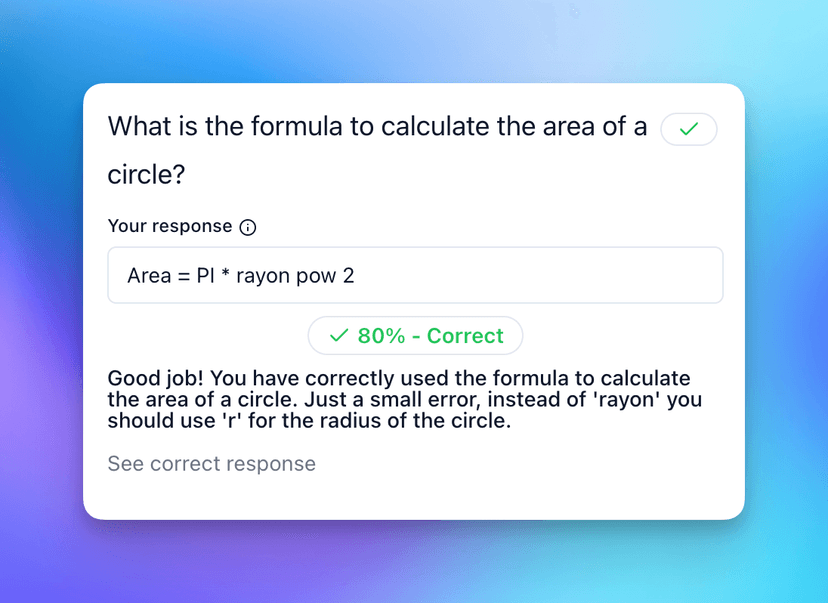Click the checkmark icon in the Correct badge
Image resolution: width=828 pixels, height=603 pixels.
[339, 336]
